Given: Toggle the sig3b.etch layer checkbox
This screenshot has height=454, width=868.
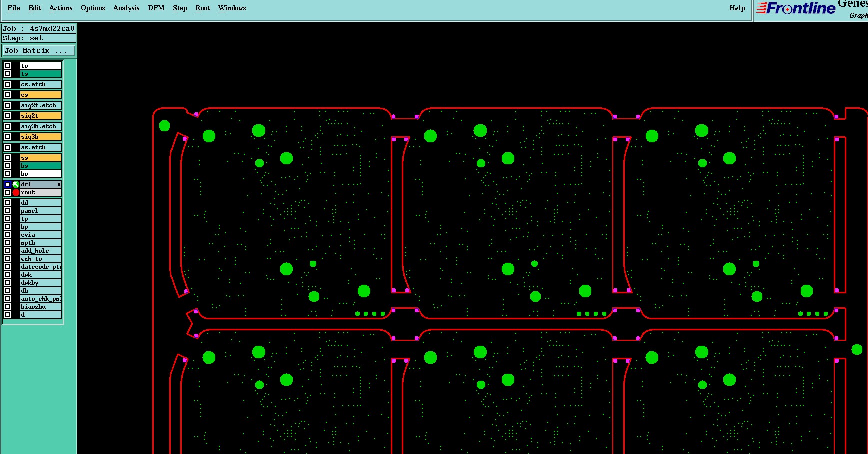Looking at the screenshot, I should tap(8, 126).
